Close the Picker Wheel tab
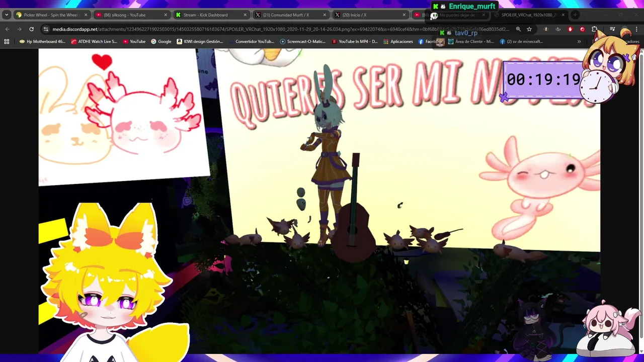644x362 pixels. pos(86,15)
